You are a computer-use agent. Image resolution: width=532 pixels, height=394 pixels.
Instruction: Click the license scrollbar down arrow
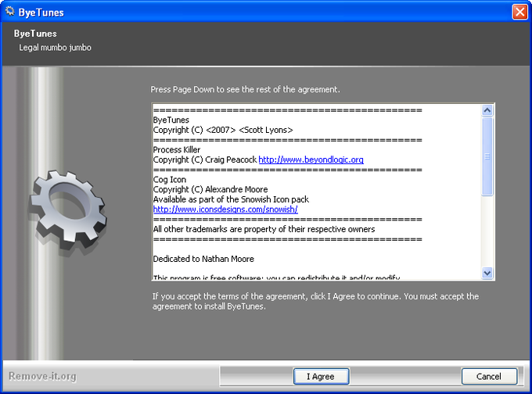[x=487, y=273]
